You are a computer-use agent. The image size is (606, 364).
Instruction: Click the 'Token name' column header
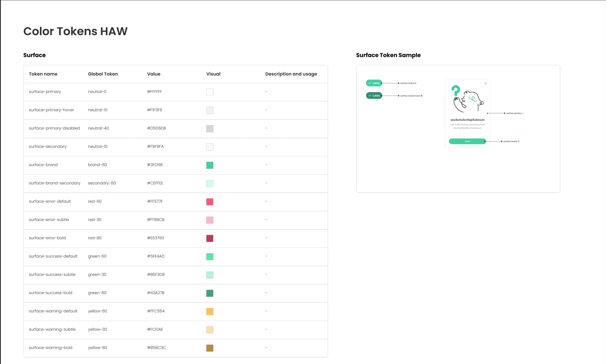click(43, 74)
